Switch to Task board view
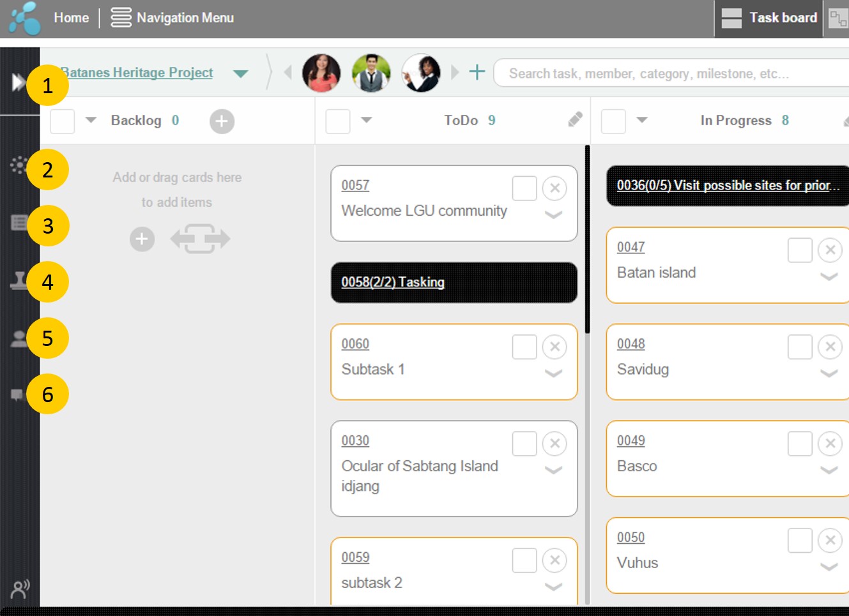This screenshot has height=616, width=849. pyautogui.click(x=769, y=18)
